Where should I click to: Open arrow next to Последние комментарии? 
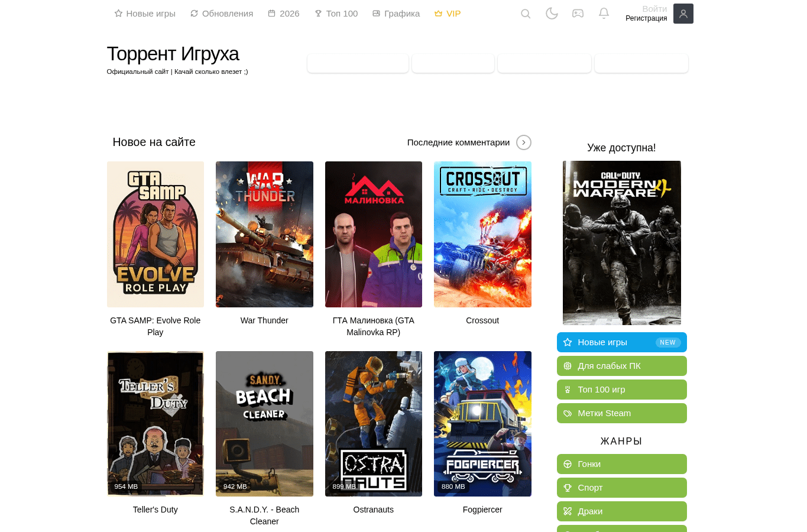click(524, 142)
